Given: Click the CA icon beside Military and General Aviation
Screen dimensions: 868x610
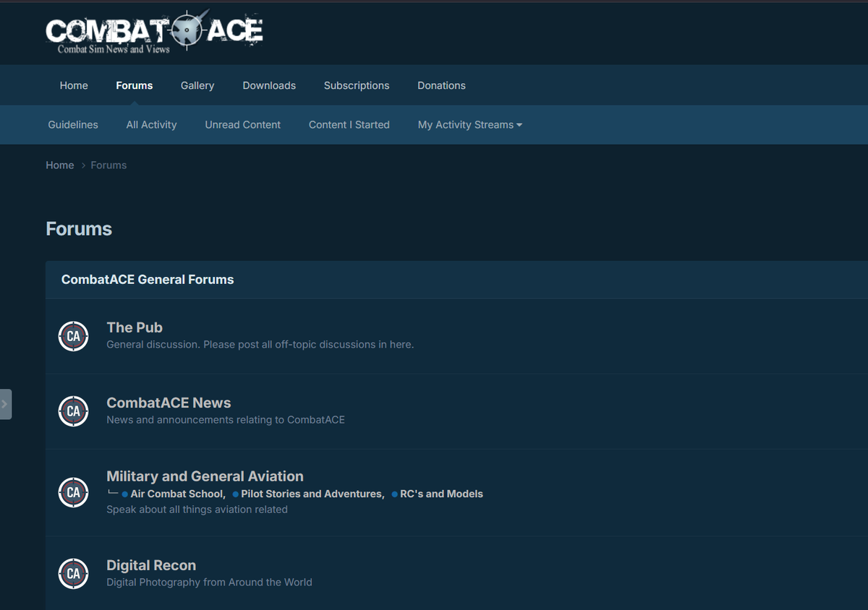Looking at the screenshot, I should (x=73, y=492).
